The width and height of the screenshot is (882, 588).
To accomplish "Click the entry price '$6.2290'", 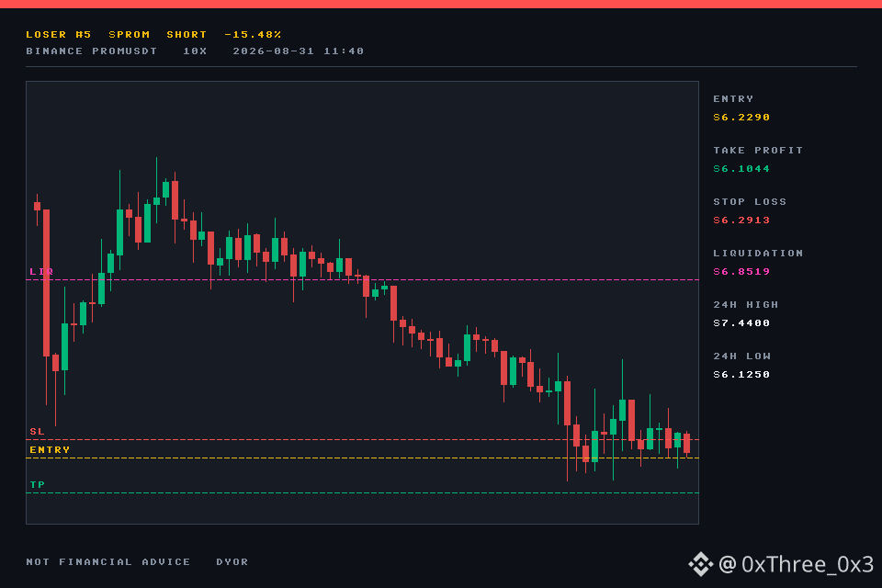I will 741,118.
